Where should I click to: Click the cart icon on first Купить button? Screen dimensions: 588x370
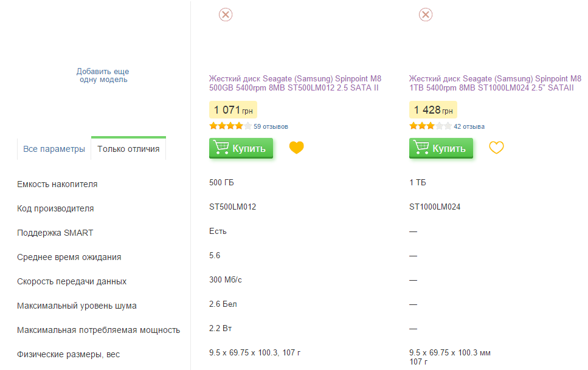click(221, 147)
